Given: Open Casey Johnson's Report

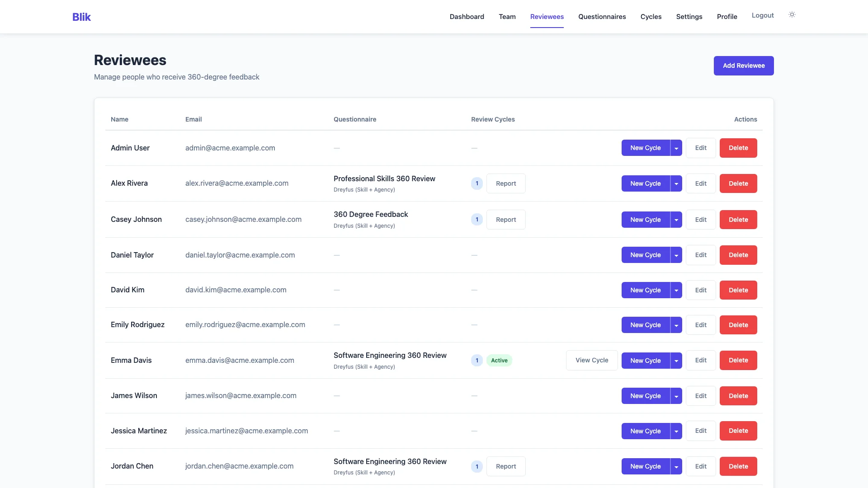Looking at the screenshot, I should [x=506, y=220].
